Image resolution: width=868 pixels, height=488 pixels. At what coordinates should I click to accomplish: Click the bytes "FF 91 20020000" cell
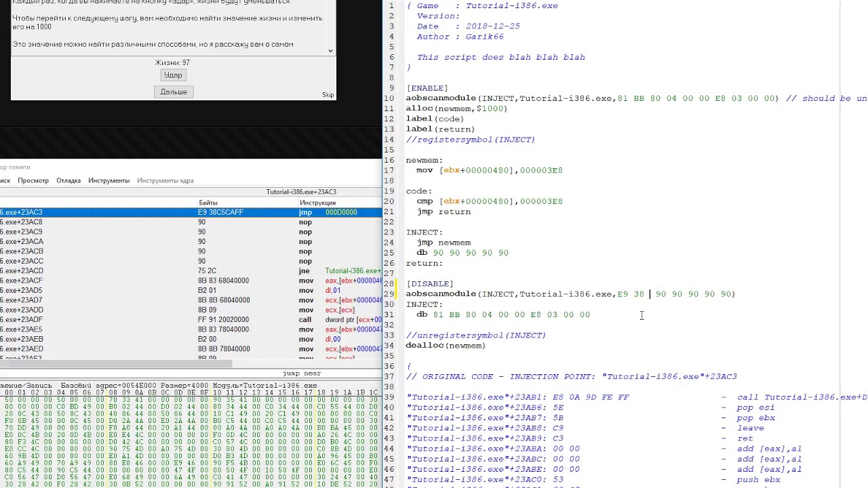(x=224, y=320)
